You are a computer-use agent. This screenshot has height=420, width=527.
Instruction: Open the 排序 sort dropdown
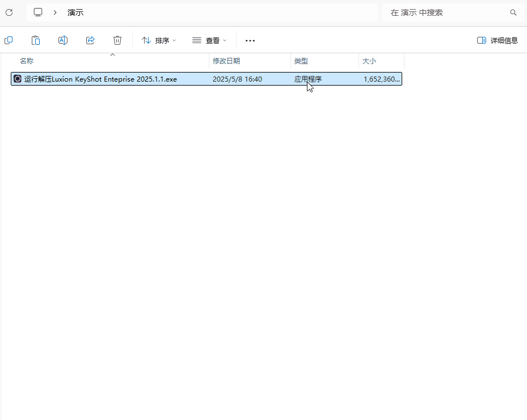pos(159,40)
